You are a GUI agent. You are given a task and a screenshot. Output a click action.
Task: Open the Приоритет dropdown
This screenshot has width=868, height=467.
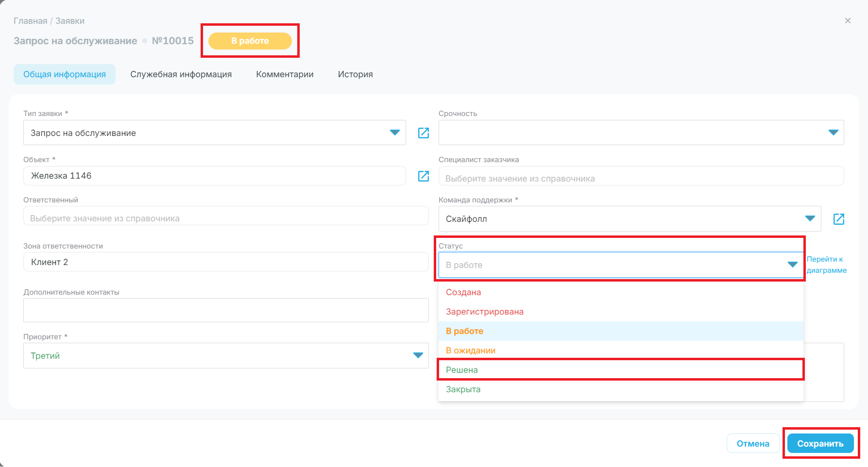coord(226,356)
